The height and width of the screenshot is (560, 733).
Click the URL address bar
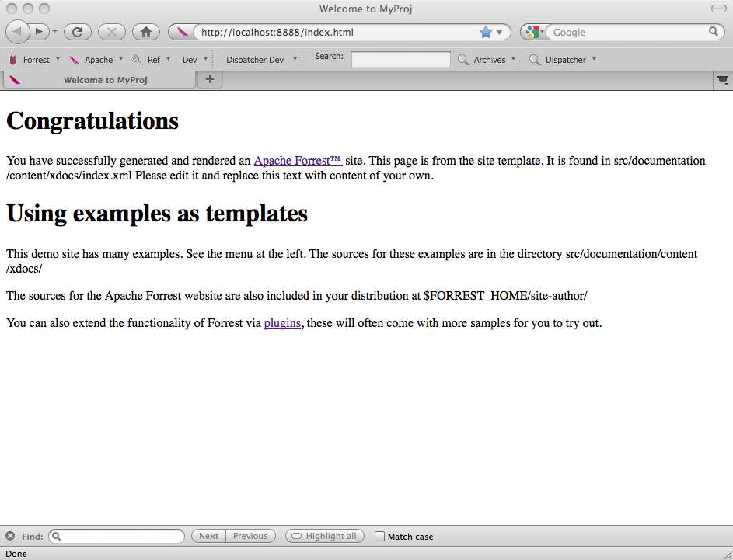pos(334,33)
